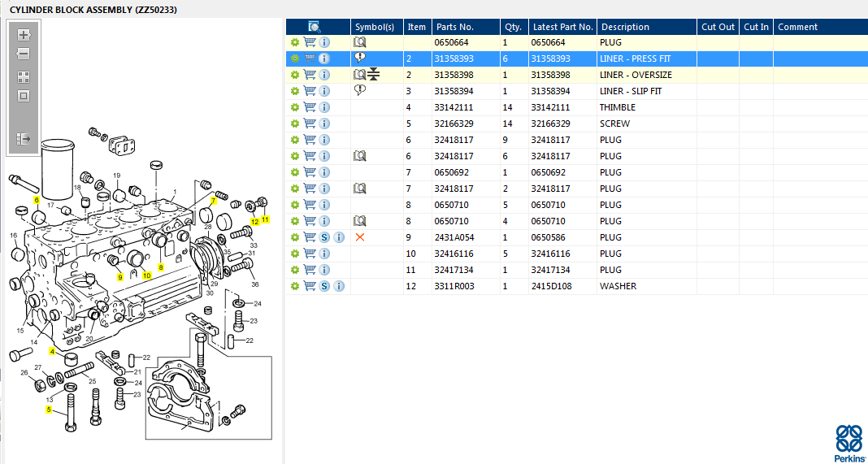Click the four-square grid view icon
Image resolution: width=868 pixels, height=464 pixels.
point(24,77)
